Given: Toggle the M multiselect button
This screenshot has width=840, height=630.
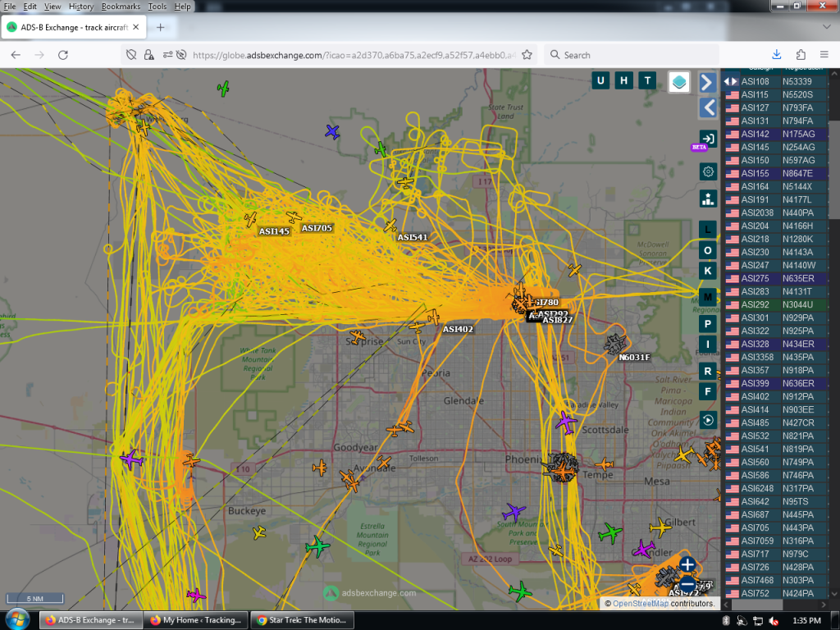Looking at the screenshot, I should pyautogui.click(x=708, y=297).
